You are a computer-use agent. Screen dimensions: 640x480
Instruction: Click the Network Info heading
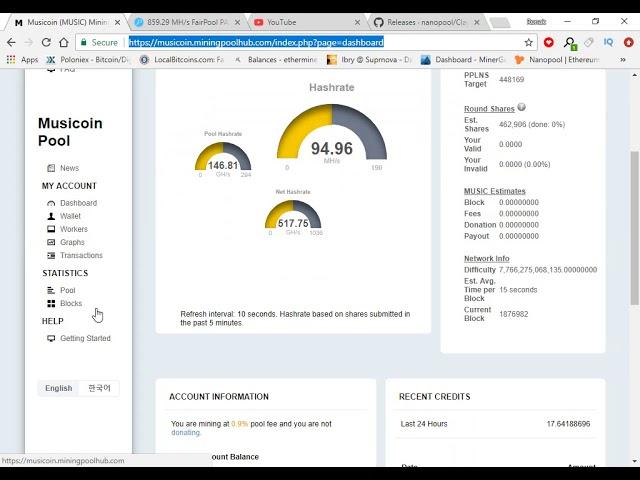487,258
